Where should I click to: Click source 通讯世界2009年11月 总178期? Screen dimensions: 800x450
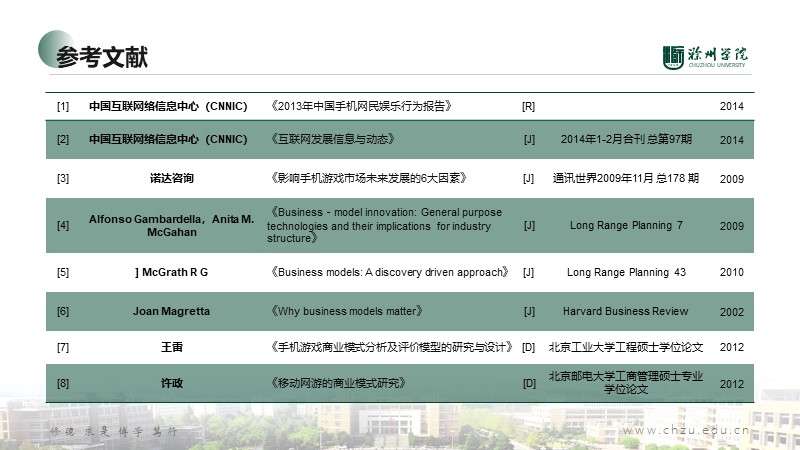626,178
